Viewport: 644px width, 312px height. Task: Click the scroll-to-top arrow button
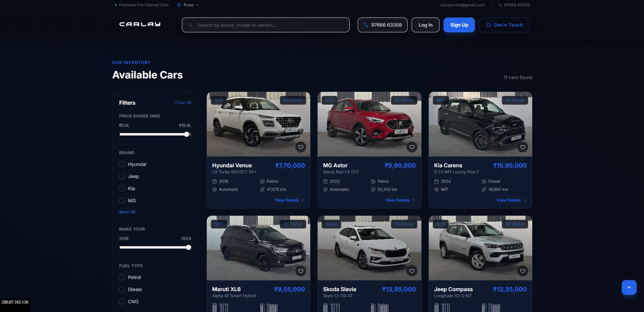[x=629, y=287]
